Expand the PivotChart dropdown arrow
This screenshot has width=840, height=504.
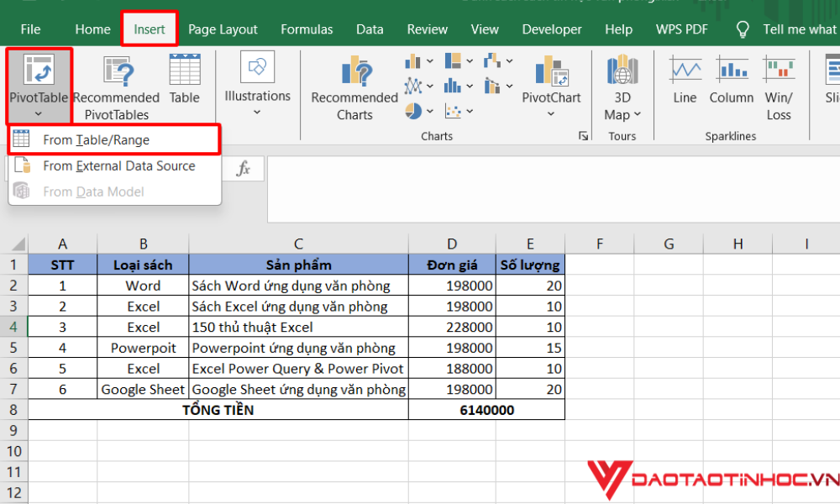pos(550,114)
